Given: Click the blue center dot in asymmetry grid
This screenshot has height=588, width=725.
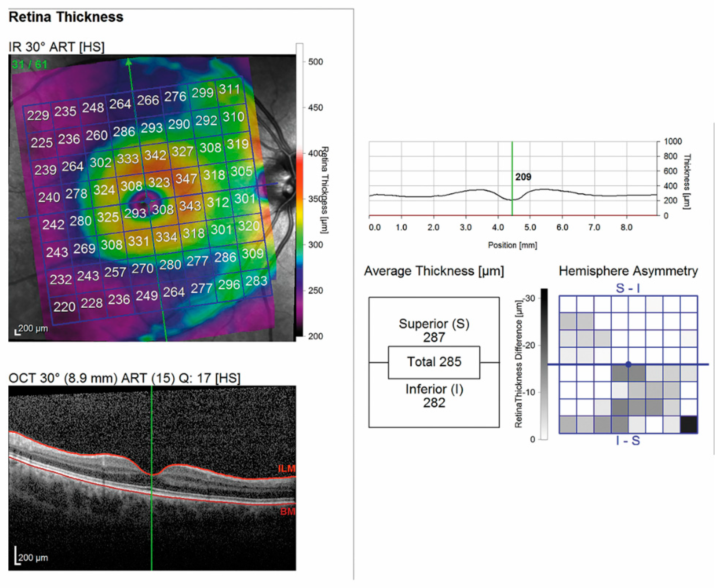Looking at the screenshot, I should pyautogui.click(x=628, y=364).
